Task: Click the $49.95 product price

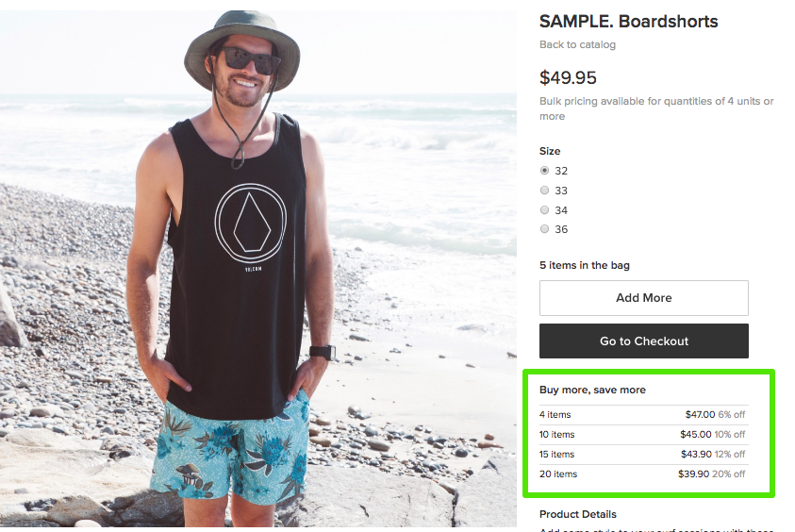Action: click(x=568, y=78)
